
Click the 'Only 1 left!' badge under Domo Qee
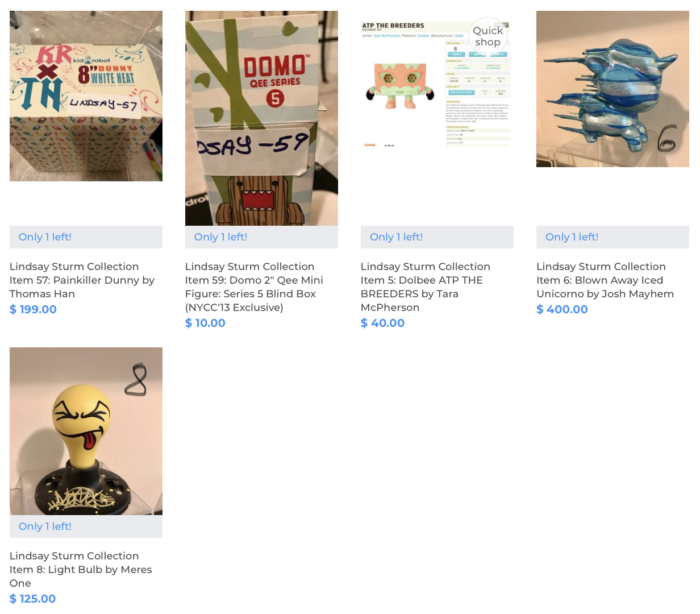pos(261,237)
